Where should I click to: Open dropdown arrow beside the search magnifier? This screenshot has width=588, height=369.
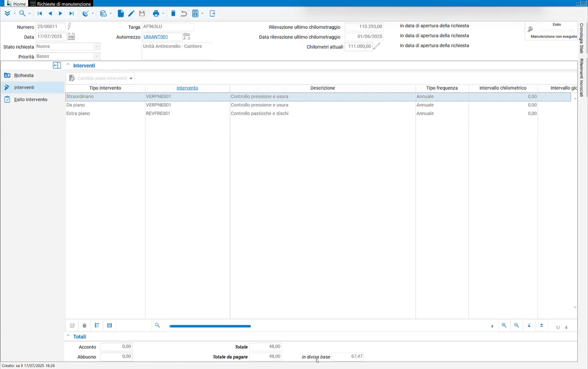(x=29, y=13)
